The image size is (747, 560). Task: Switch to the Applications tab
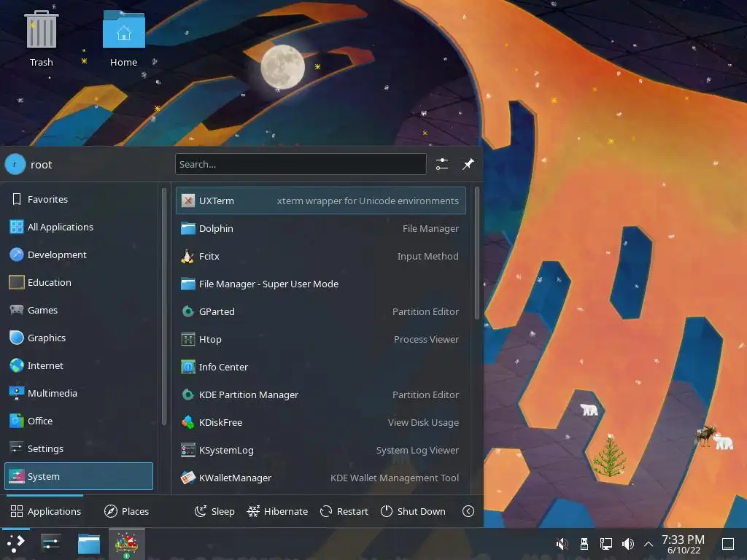[46, 511]
